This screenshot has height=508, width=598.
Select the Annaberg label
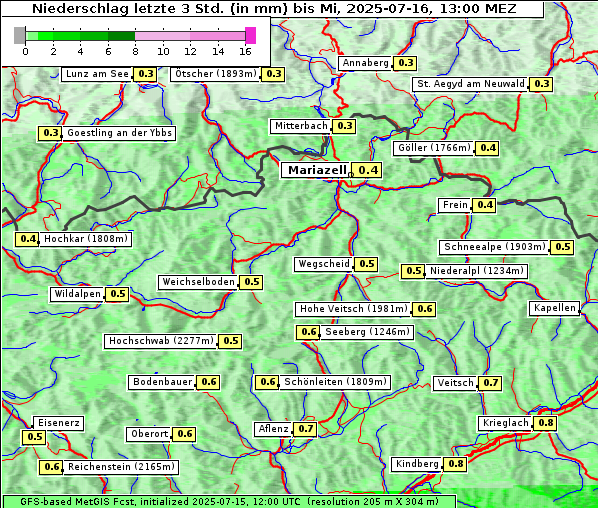[x=365, y=63]
